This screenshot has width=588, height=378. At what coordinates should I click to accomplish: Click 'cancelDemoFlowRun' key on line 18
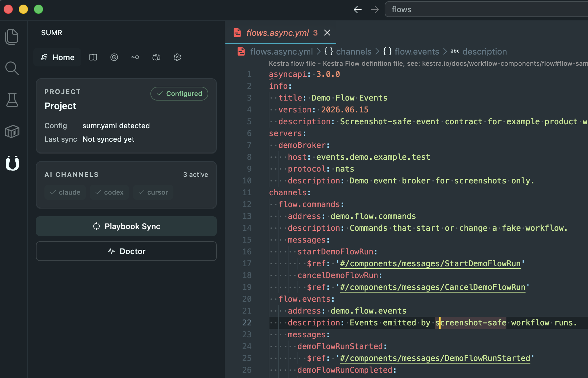(x=337, y=275)
